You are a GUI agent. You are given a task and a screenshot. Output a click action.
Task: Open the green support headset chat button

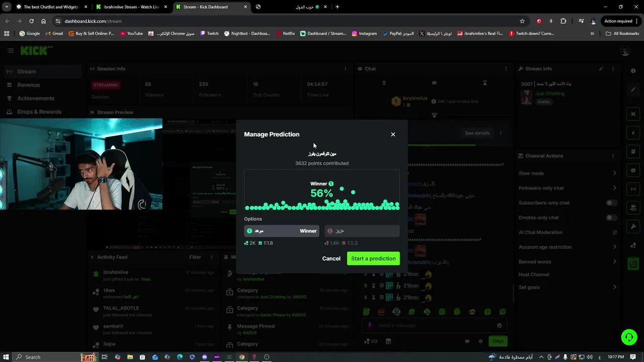[629, 337]
